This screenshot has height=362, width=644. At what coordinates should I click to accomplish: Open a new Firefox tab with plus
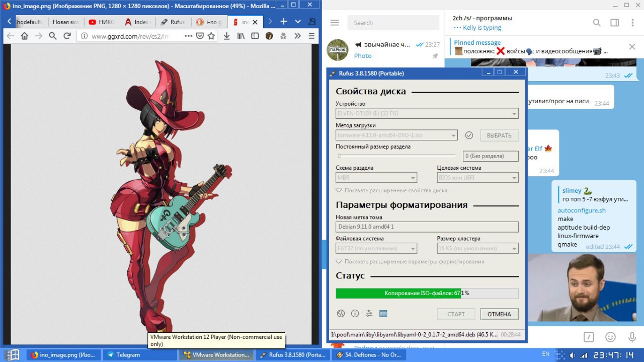click(284, 22)
